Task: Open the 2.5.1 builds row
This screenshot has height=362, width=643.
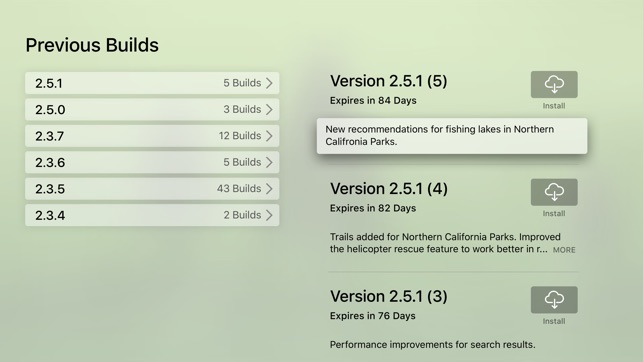Action: (x=152, y=83)
